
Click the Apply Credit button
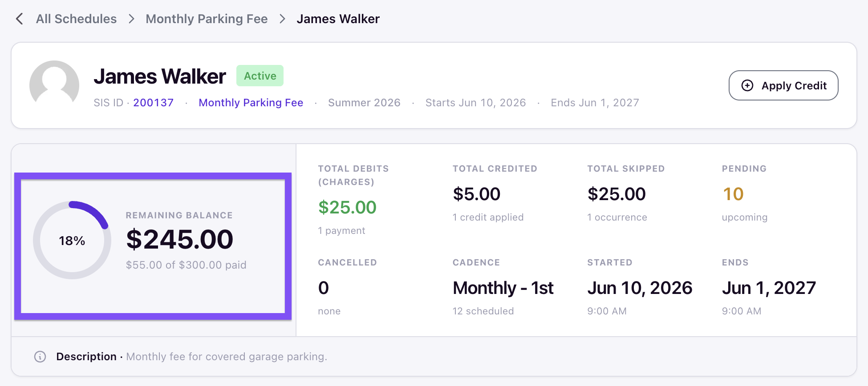pos(783,85)
